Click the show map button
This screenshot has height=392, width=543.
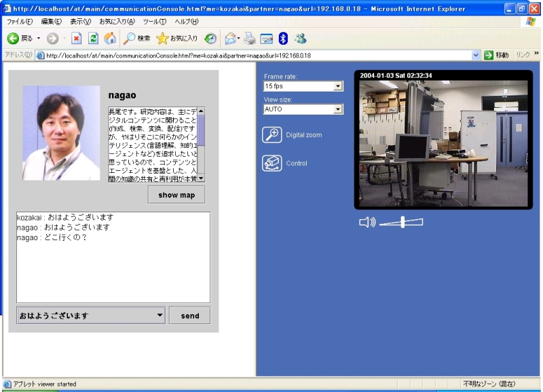(176, 195)
